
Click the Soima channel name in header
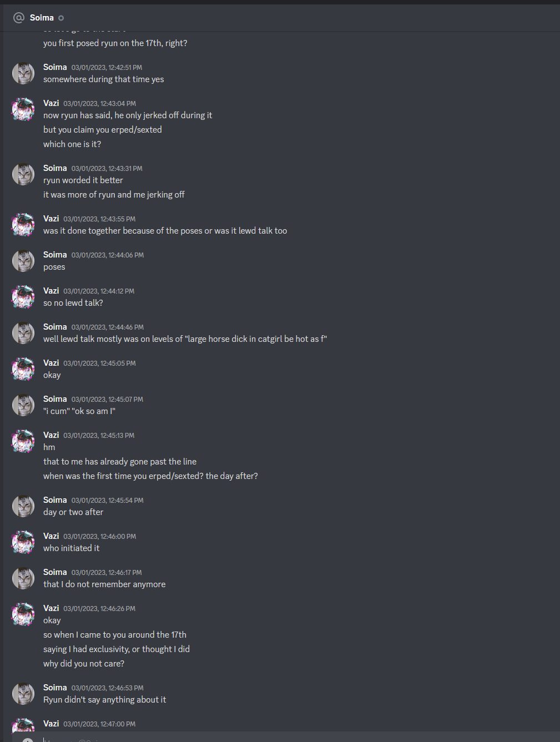click(x=42, y=18)
